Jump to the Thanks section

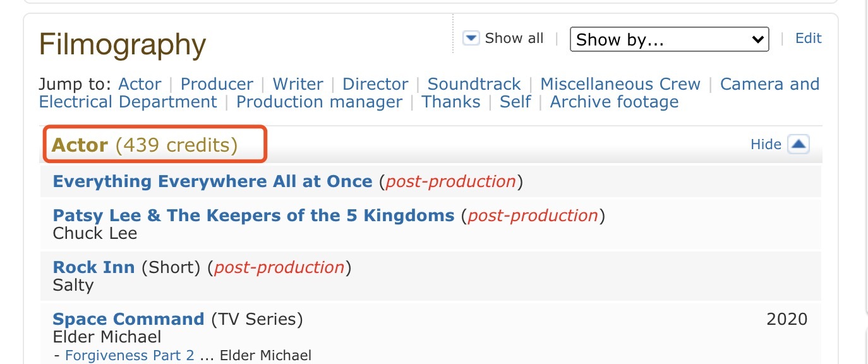point(450,102)
